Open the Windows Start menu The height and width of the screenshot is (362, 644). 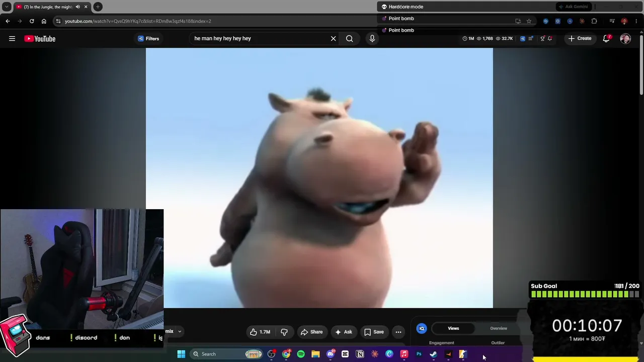tap(181, 354)
